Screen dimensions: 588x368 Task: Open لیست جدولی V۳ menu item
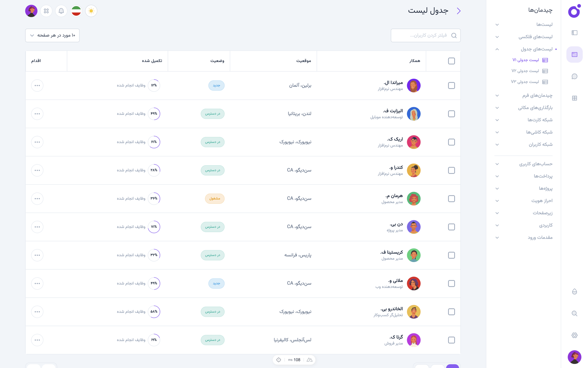525,82
